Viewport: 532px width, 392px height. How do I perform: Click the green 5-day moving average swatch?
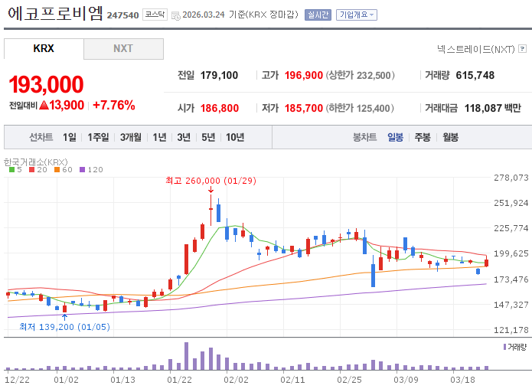[12, 170]
